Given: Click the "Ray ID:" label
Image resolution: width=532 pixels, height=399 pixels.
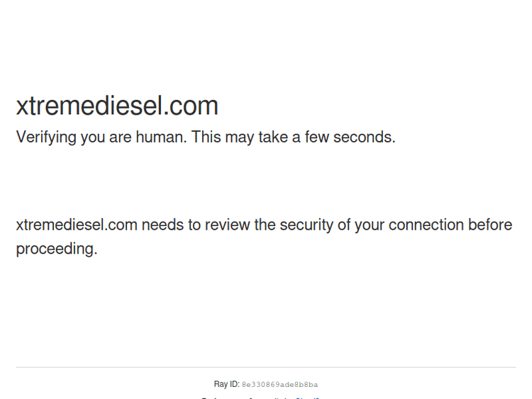Looking at the screenshot, I should click(226, 385).
